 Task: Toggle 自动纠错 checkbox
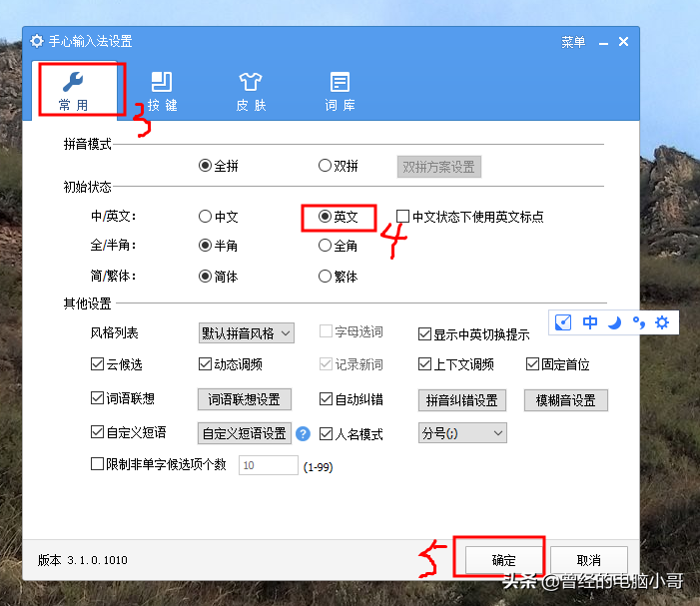[x=350, y=399]
